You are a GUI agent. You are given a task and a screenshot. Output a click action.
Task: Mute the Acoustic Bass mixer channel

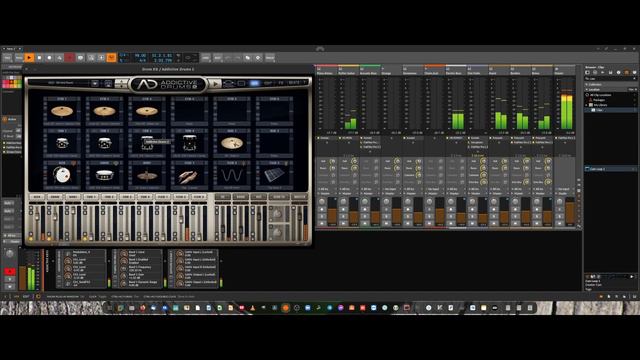(x=365, y=223)
